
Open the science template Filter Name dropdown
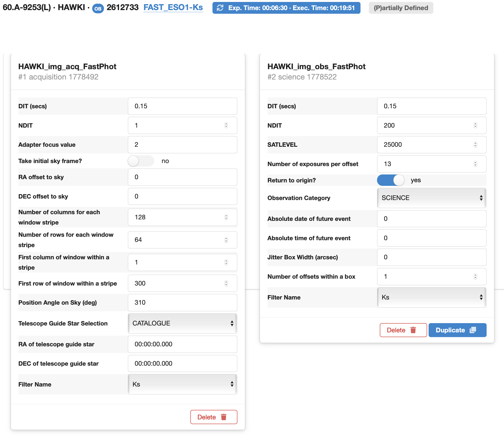[x=431, y=297]
